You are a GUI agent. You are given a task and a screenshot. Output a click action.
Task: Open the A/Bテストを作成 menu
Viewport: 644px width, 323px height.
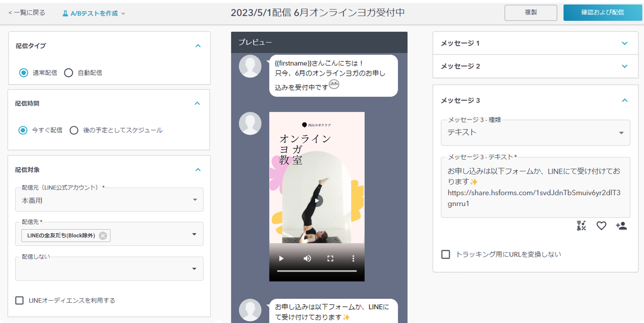point(94,13)
